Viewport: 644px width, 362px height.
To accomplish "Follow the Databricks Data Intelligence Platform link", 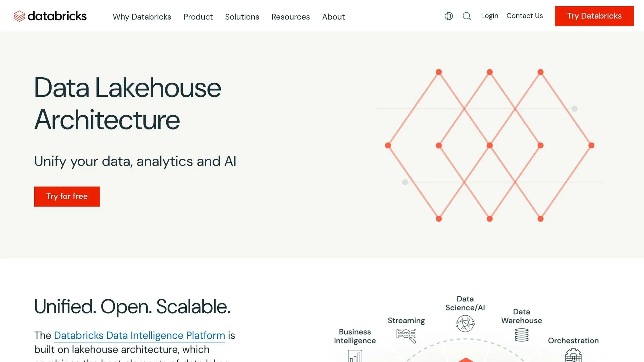I will [x=140, y=335].
